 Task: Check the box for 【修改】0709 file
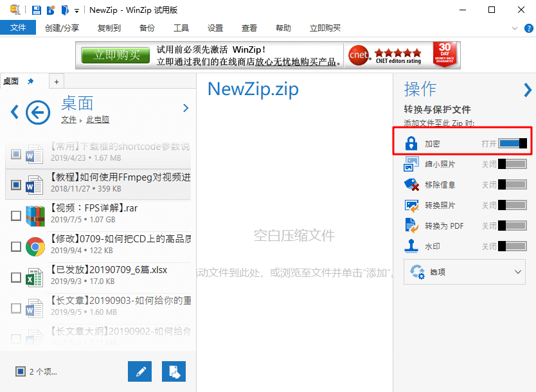pos(15,246)
